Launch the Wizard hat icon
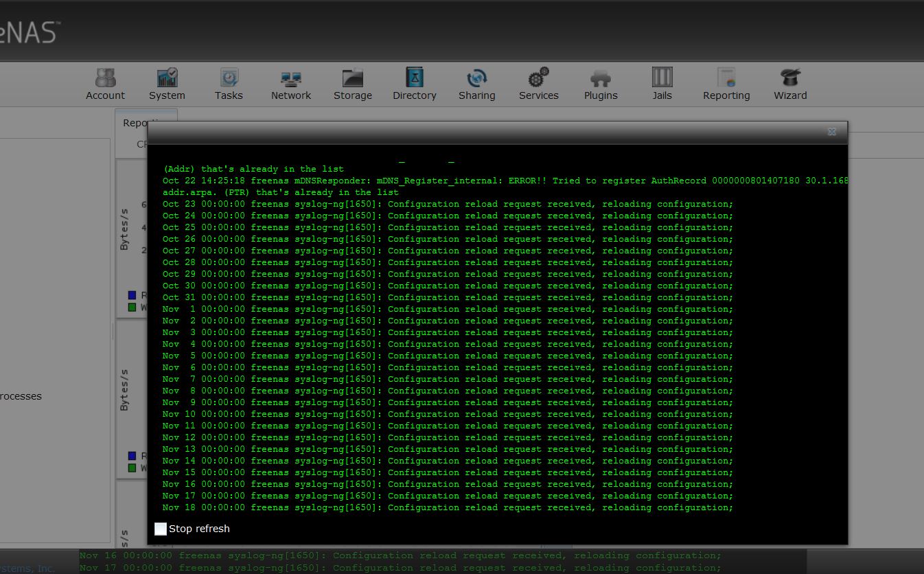The height and width of the screenshot is (574, 924). pyautogui.click(x=790, y=84)
